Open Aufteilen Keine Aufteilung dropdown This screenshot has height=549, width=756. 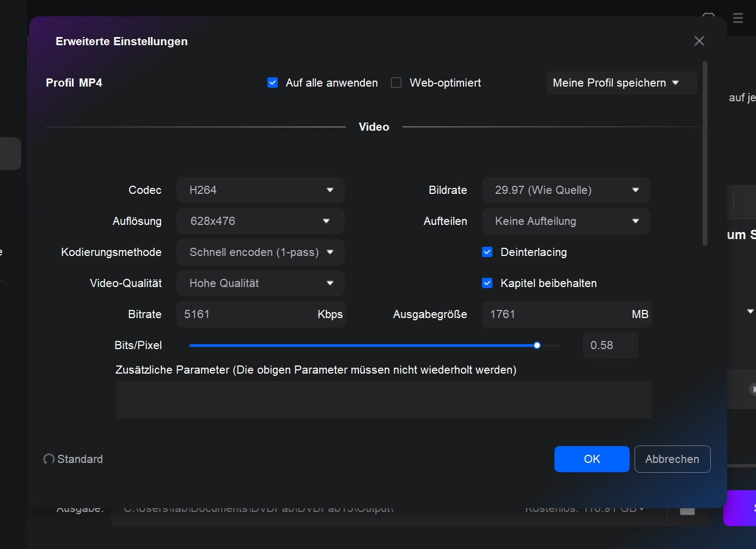click(x=566, y=221)
